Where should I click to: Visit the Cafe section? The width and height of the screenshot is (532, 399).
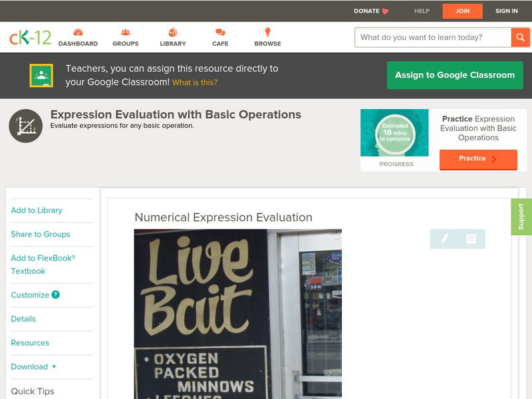coord(220,37)
